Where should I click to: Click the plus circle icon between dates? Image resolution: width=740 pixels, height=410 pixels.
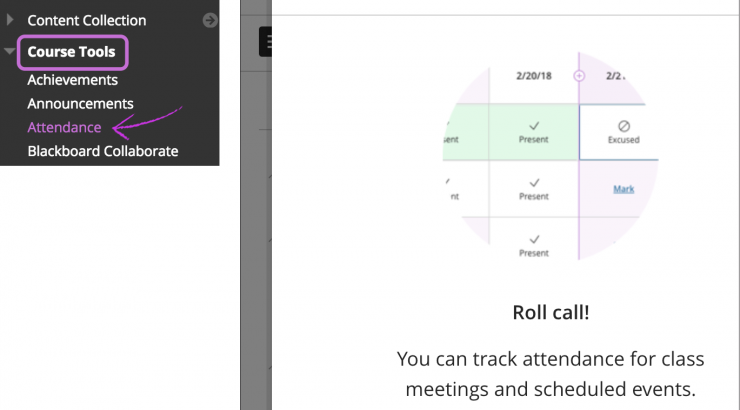[x=578, y=75]
